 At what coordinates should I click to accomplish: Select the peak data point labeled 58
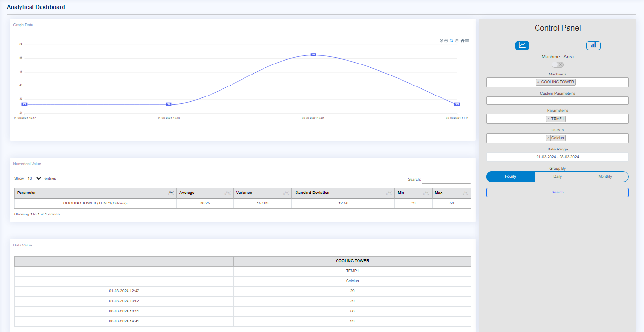coord(313,55)
